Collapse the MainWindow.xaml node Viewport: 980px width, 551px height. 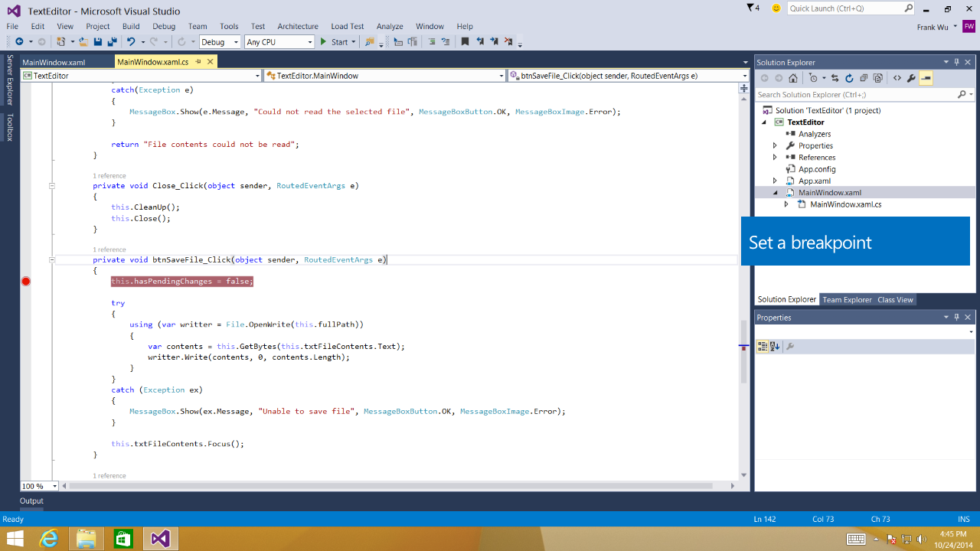pyautogui.click(x=775, y=193)
